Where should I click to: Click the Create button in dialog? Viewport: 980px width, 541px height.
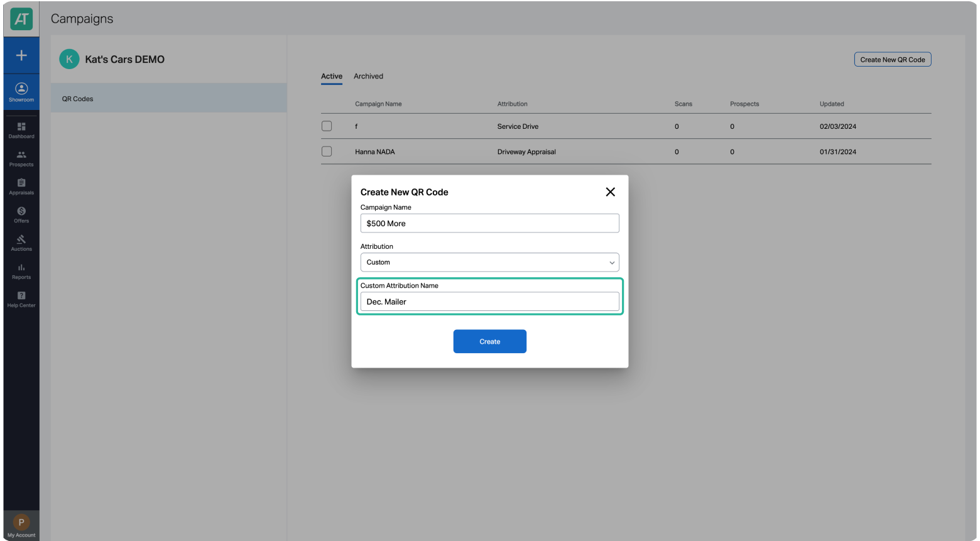click(x=490, y=341)
